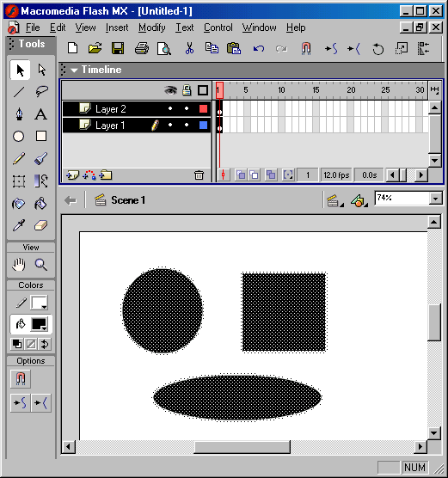Select the Lasso tool

(41, 91)
